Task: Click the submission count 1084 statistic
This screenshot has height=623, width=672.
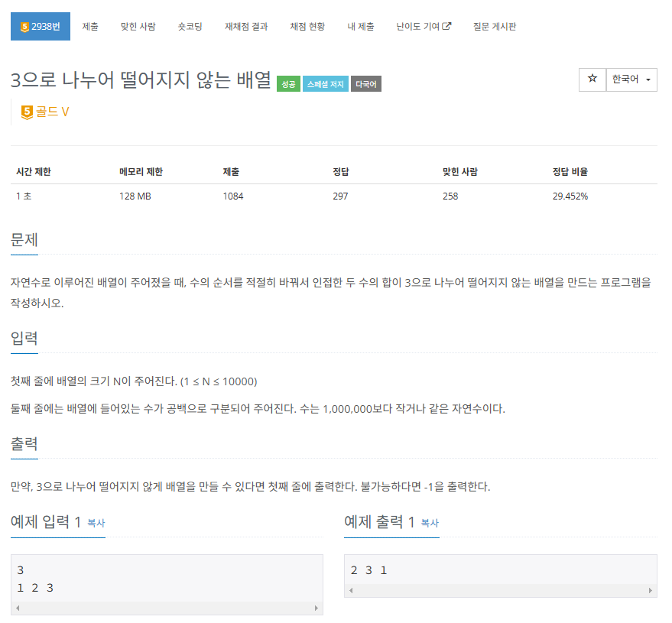Action: (x=232, y=196)
